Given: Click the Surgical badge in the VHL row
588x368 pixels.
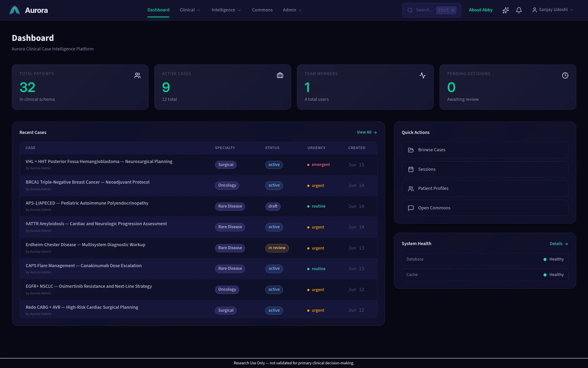Looking at the screenshot, I should [226, 165].
